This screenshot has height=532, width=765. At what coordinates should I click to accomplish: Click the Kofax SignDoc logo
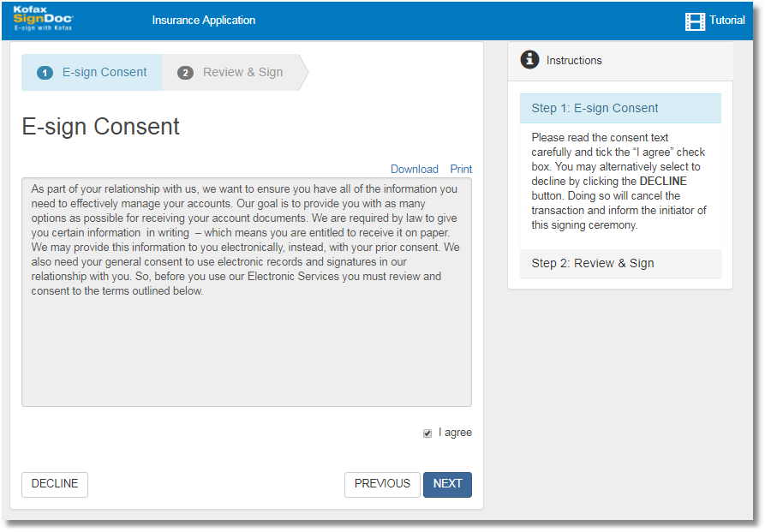point(44,19)
